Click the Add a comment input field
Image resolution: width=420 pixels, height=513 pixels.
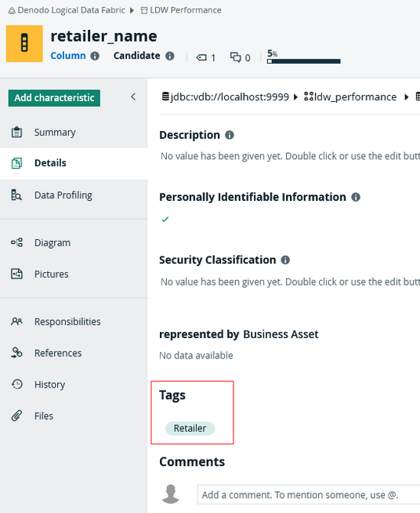pos(309,495)
